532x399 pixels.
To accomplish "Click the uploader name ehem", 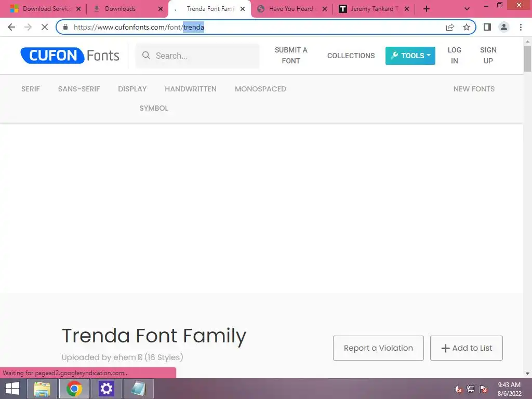I will point(125,357).
